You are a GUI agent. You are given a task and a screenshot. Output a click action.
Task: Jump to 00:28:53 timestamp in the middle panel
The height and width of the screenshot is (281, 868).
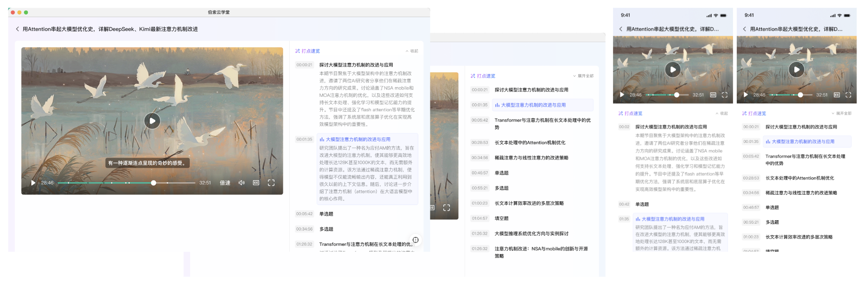tap(479, 143)
